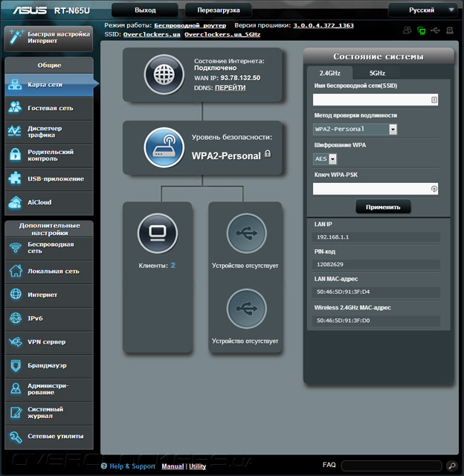The height and width of the screenshot is (476, 464).
Task: Open DDNS ПЕРЕЙТИ link
Action: point(230,88)
